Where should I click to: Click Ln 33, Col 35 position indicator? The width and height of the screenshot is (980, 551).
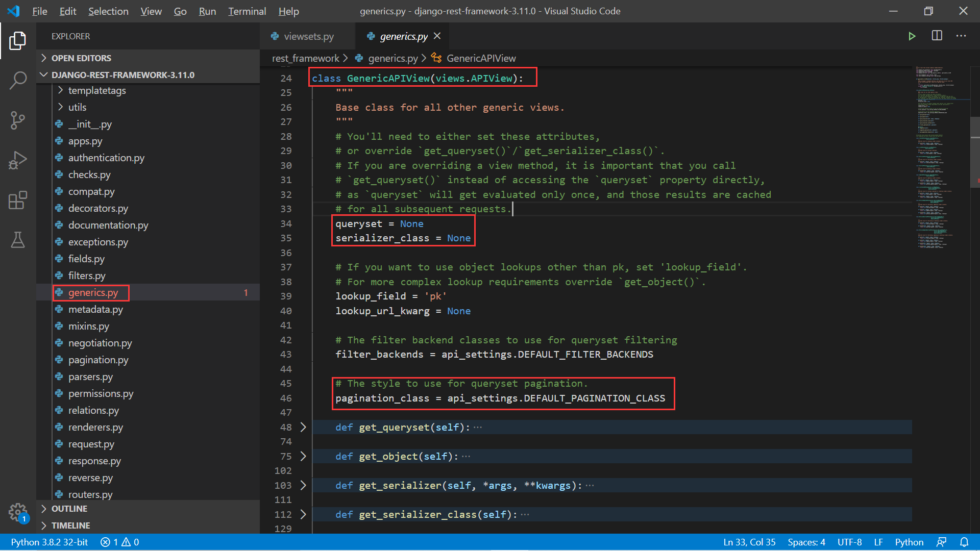[749, 542]
